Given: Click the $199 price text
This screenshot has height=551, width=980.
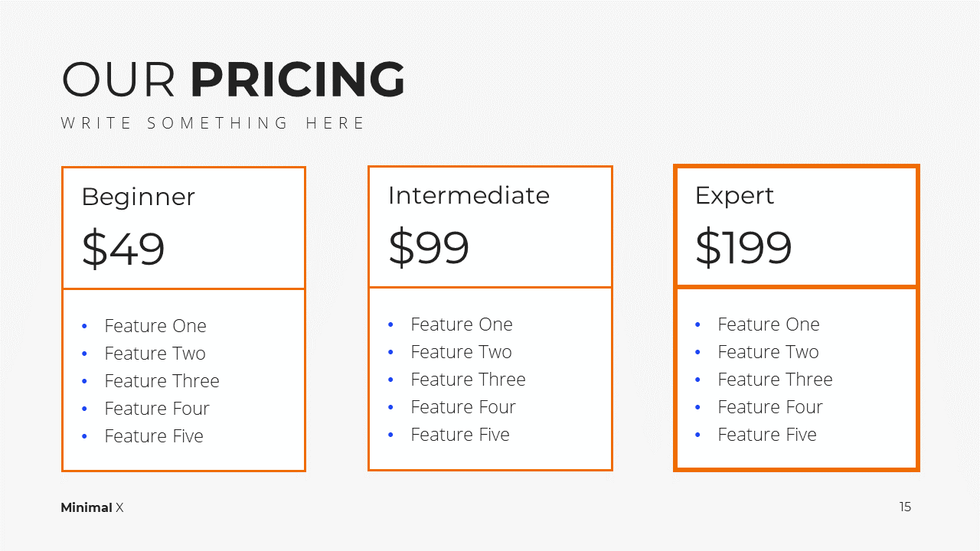Looking at the screenshot, I should [743, 247].
